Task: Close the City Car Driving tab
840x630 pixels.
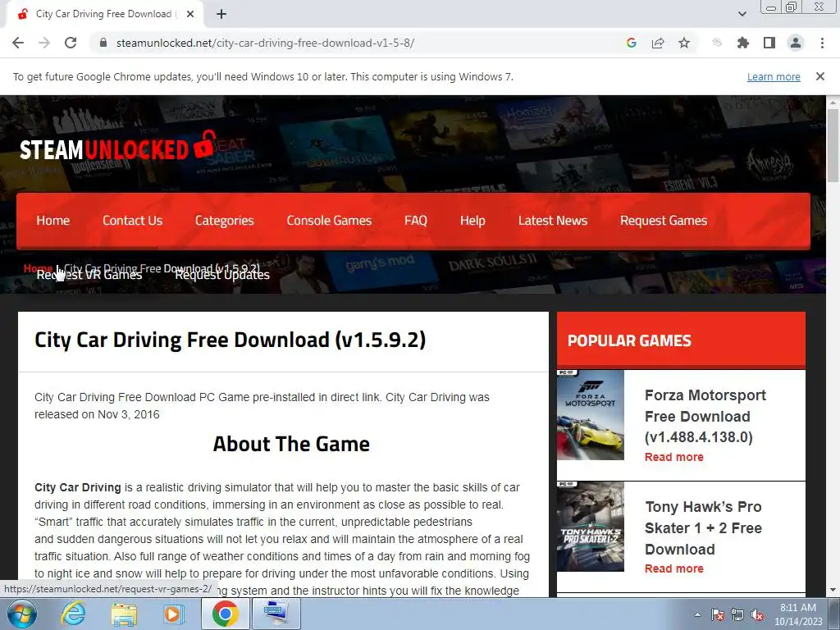Action: [190, 14]
